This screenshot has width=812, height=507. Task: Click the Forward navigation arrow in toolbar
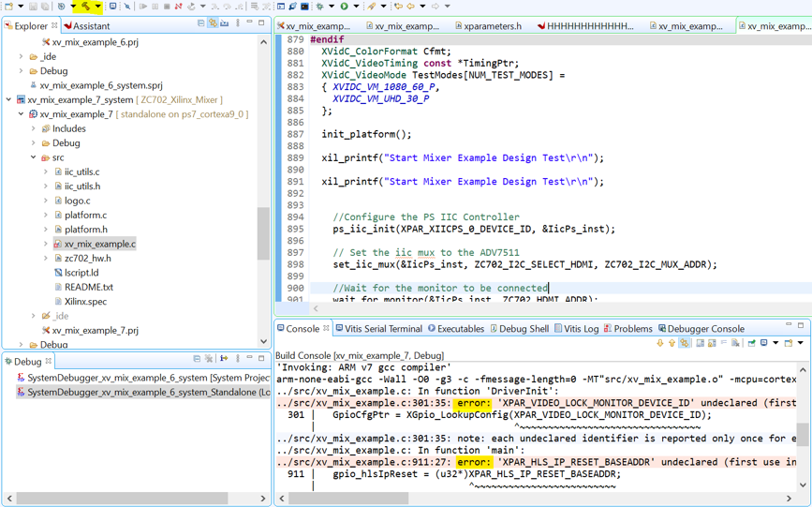point(436,7)
